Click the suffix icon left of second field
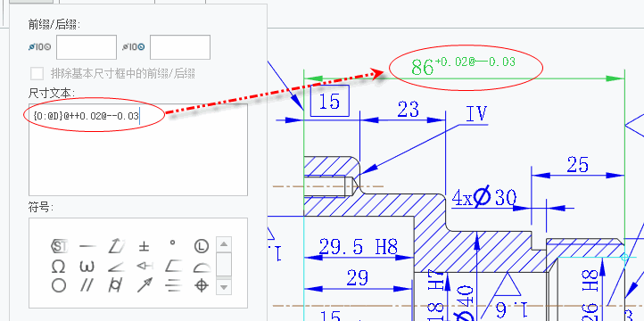Screen dimensions: 644x321 134,47
